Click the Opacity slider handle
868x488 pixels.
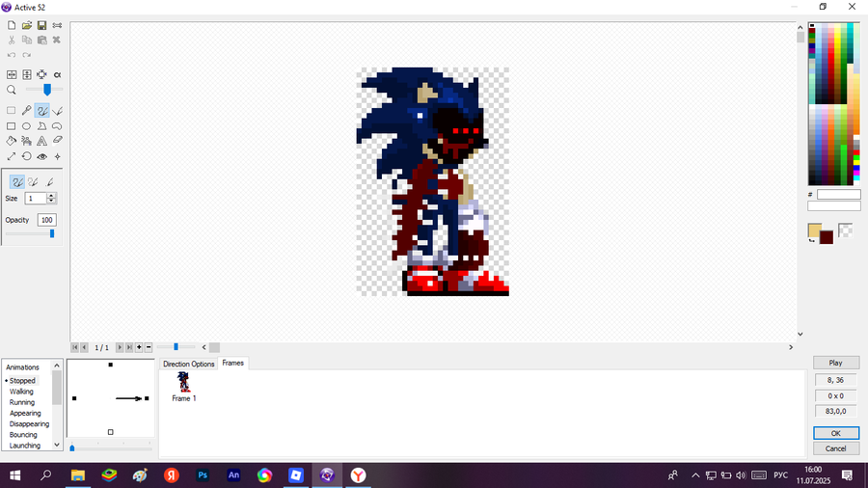pos(52,233)
